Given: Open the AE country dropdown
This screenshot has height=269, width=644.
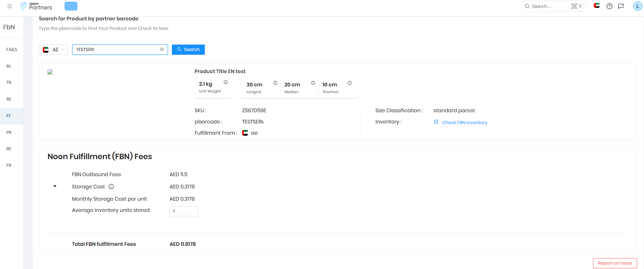Looking at the screenshot, I should click(x=53, y=50).
